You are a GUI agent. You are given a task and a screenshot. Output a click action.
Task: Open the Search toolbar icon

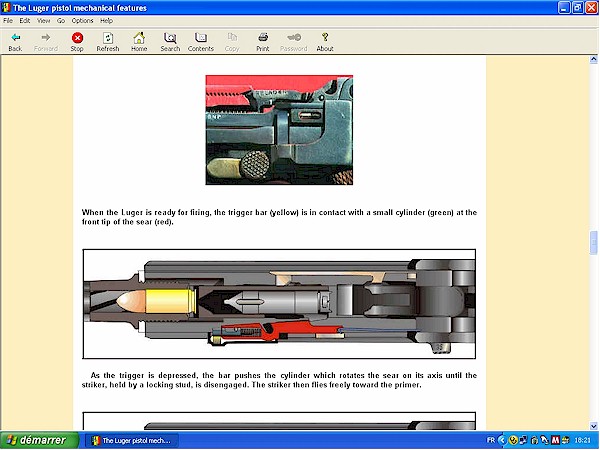(170, 38)
